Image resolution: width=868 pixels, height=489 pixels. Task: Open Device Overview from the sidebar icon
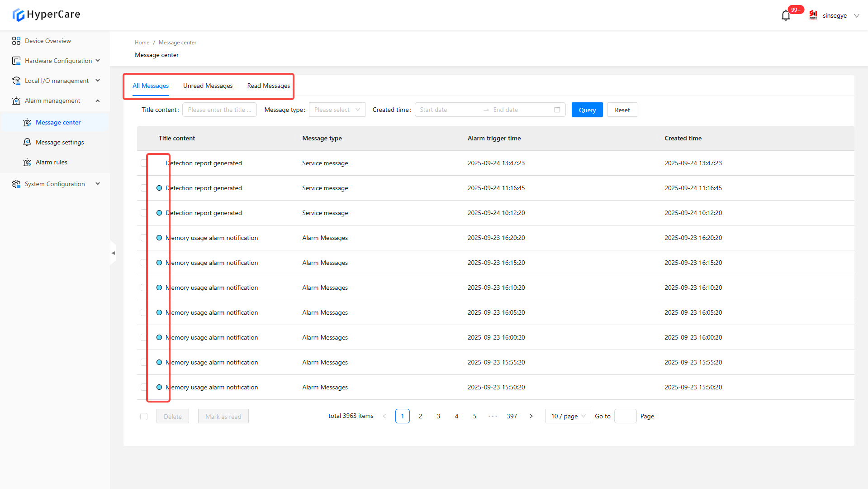(16, 41)
